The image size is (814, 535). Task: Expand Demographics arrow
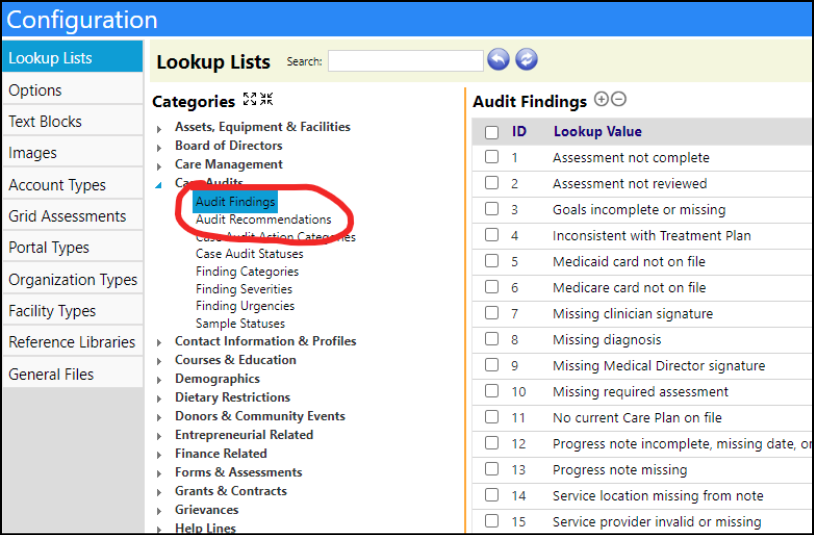(x=159, y=380)
